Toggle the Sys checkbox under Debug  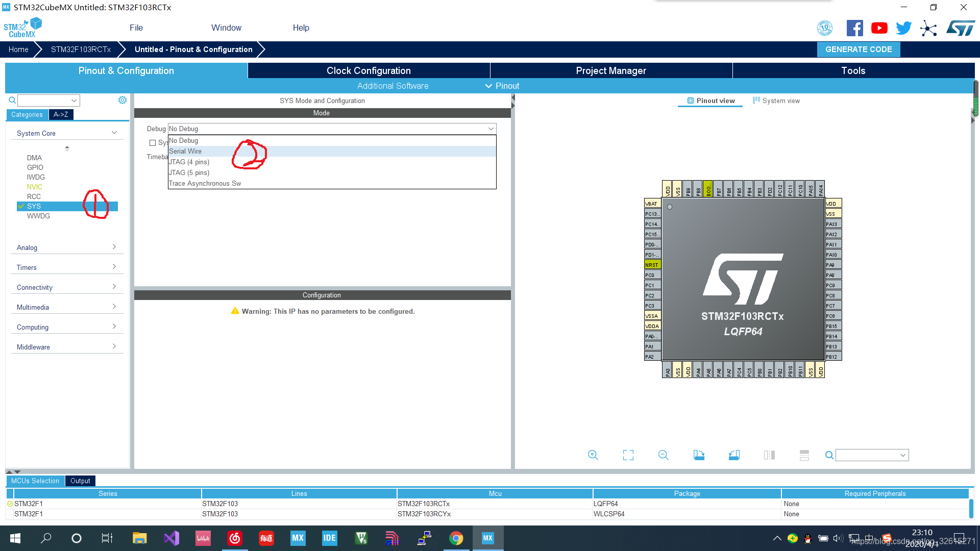[153, 143]
